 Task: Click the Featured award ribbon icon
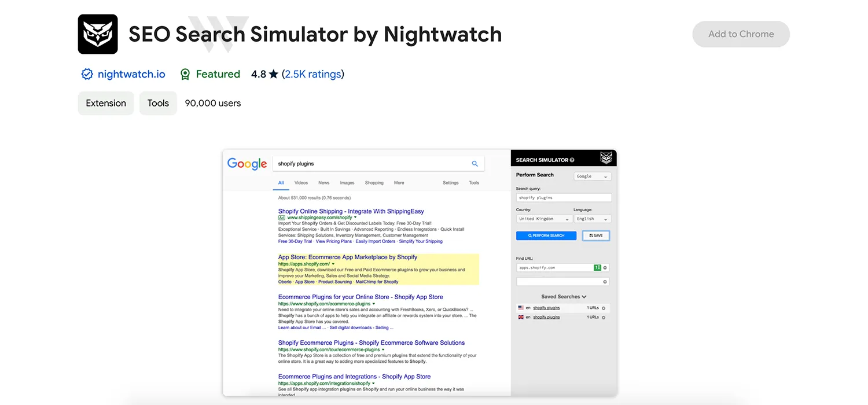[x=185, y=74]
